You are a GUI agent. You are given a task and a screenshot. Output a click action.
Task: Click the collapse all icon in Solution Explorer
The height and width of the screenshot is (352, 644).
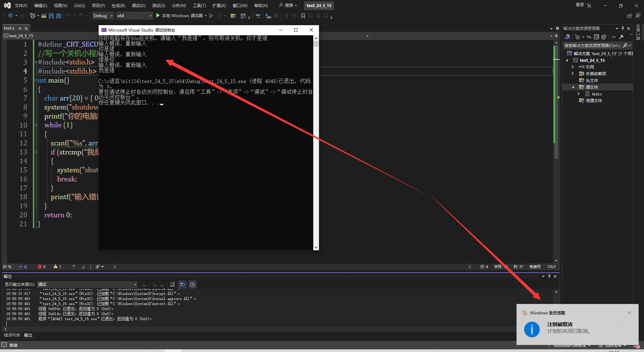[x=596, y=37]
